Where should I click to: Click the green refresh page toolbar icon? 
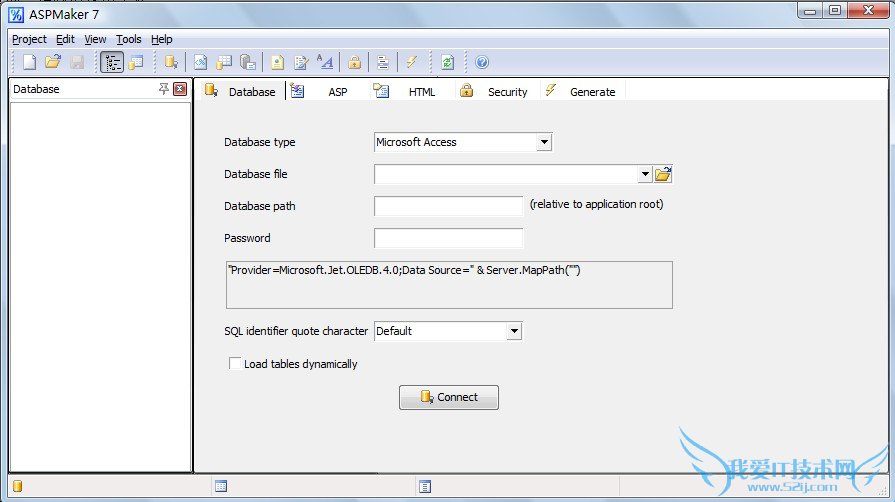[448, 62]
